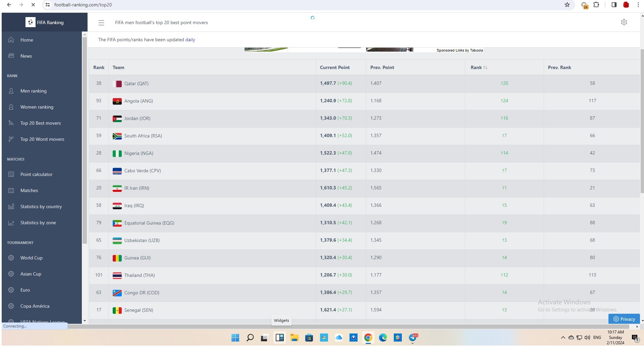Click the Current Point column header
Screen dimensions: 644x362
[334, 67]
